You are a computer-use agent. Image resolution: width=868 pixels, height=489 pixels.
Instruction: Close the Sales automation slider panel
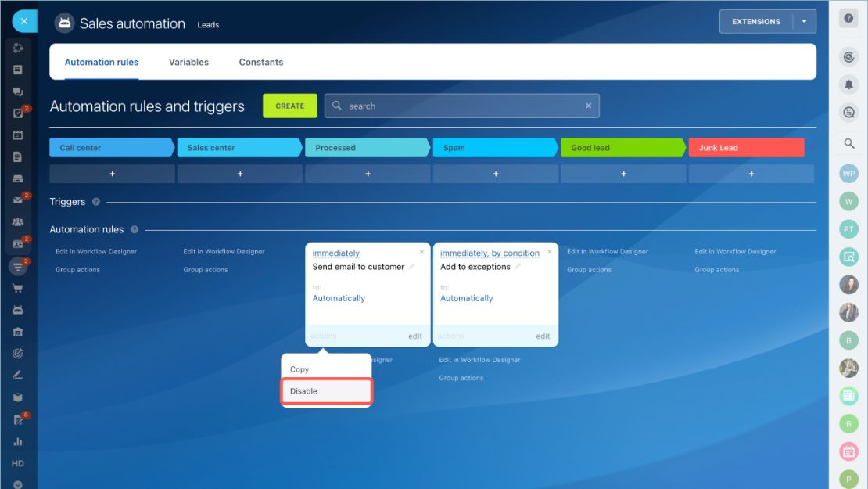(23, 21)
